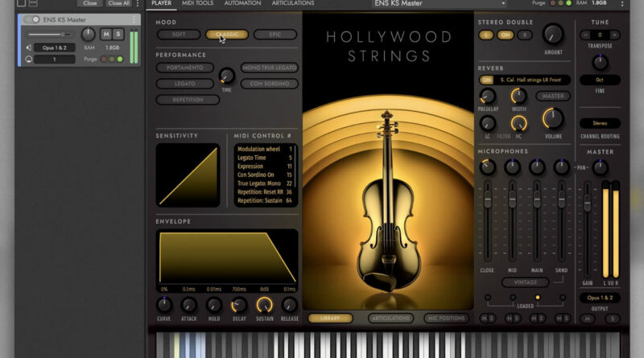Click the envelope Curve knob
The image size is (644, 358).
pyautogui.click(x=164, y=305)
